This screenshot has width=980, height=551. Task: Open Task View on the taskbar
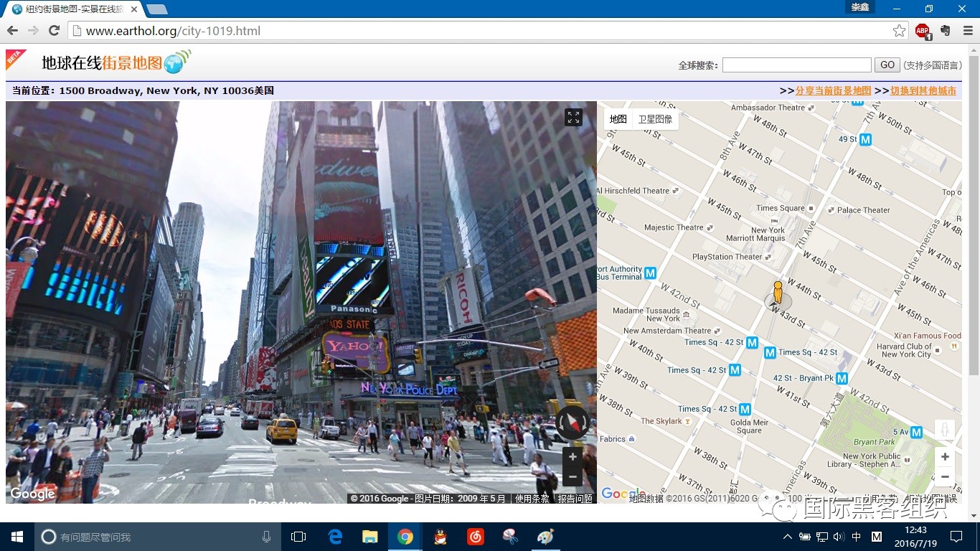(x=298, y=537)
